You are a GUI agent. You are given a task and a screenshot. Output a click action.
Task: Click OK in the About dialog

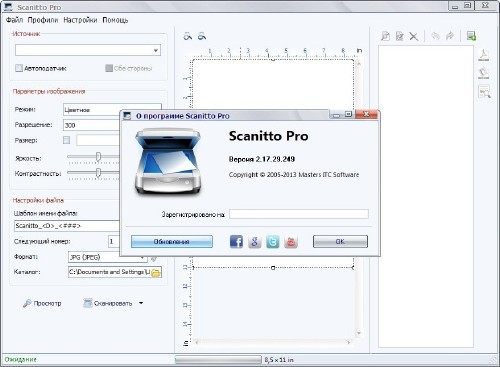coord(340,242)
